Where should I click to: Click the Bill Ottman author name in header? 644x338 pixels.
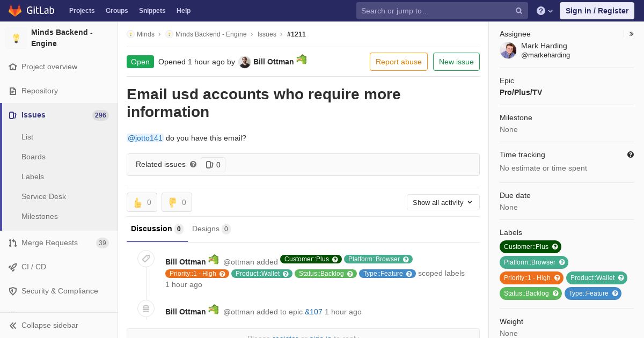pos(273,62)
